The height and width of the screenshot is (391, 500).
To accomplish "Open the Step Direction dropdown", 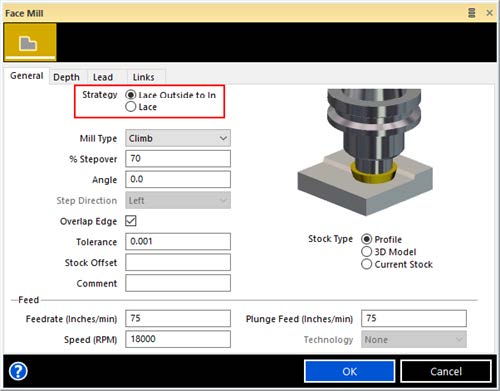I will 178,200.
